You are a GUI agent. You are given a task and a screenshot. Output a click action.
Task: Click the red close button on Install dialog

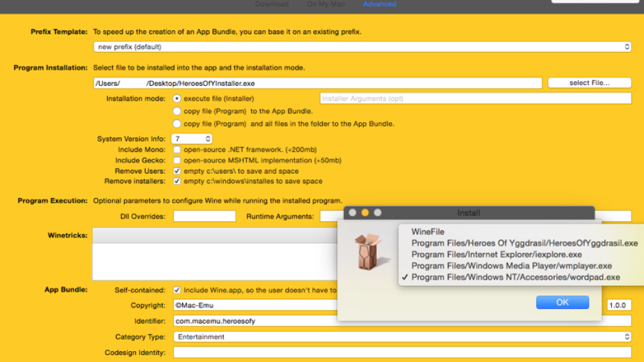[353, 213]
